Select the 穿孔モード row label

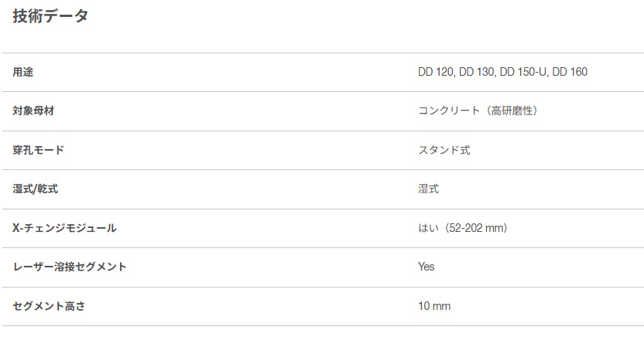point(39,150)
